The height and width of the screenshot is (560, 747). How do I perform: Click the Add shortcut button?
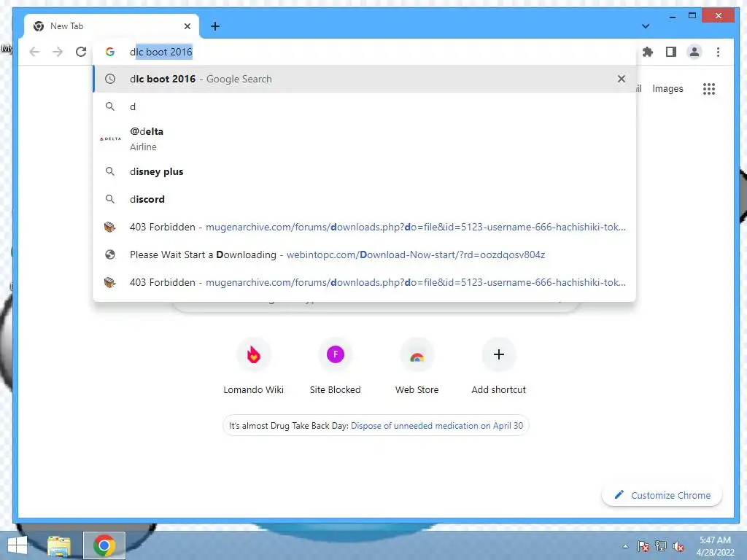click(499, 367)
